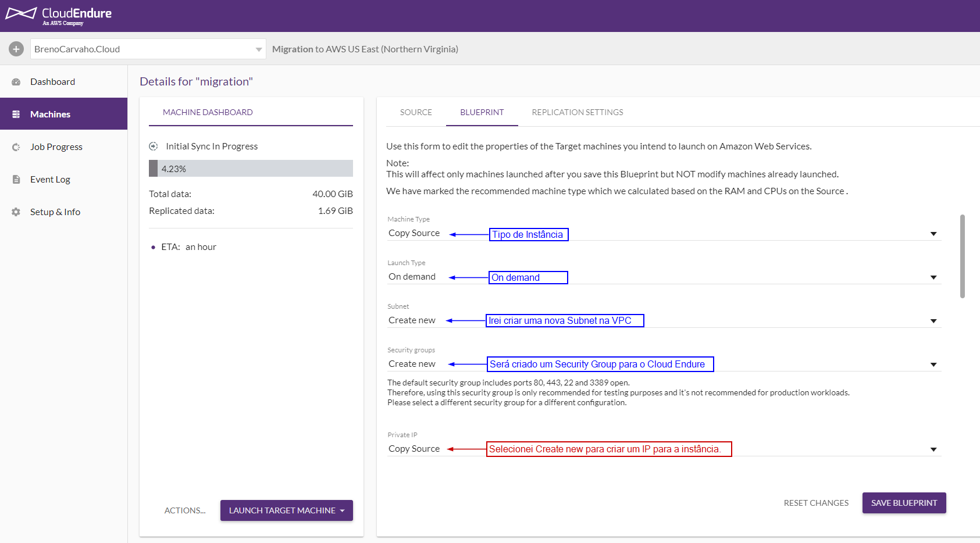Expand the Subnet dropdown
Image resolution: width=980 pixels, height=543 pixels.
click(933, 321)
